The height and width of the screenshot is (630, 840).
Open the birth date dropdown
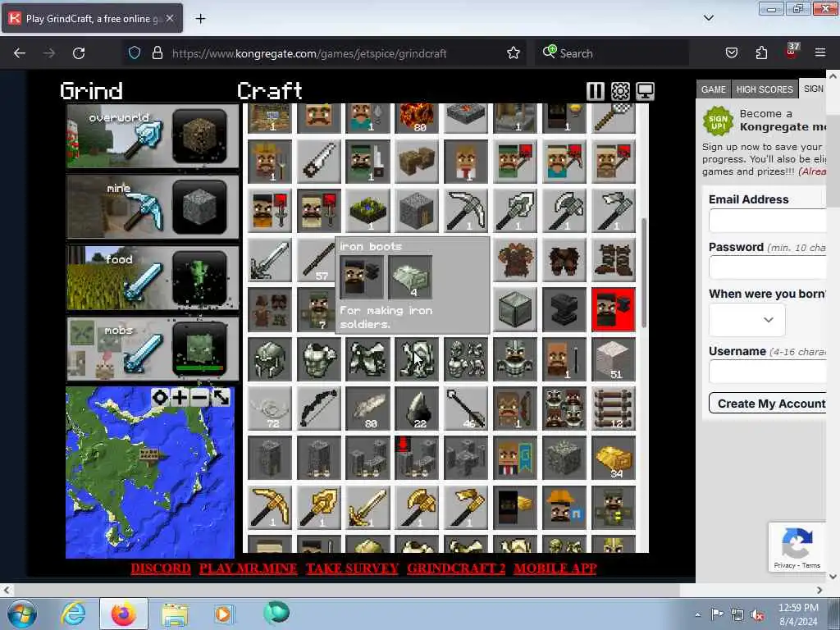click(x=746, y=320)
